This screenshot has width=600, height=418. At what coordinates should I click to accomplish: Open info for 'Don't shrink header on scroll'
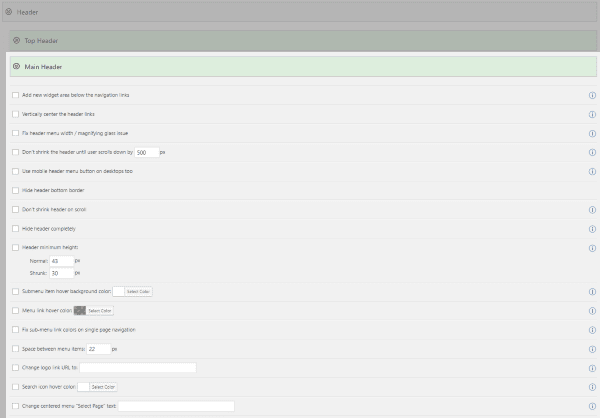pyautogui.click(x=592, y=210)
